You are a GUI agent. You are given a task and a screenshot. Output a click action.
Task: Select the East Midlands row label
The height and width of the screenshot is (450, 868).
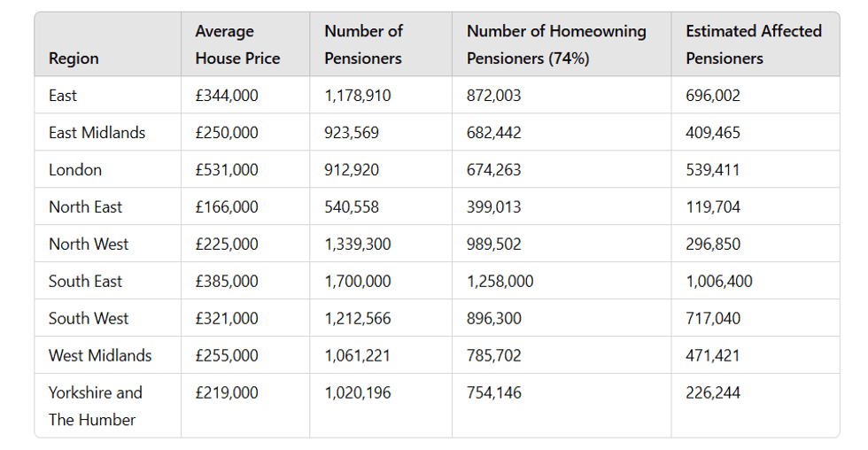[x=97, y=133]
